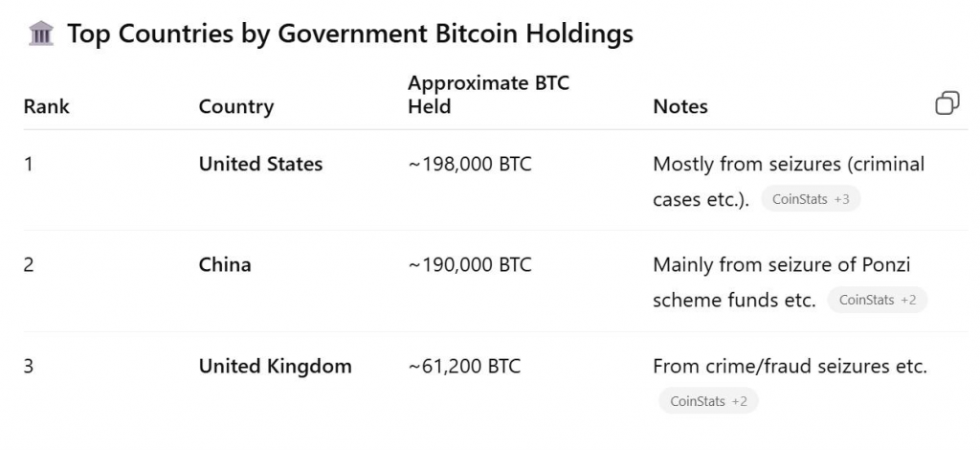
Task: Click the bank building emoji icon
Action: click(41, 34)
